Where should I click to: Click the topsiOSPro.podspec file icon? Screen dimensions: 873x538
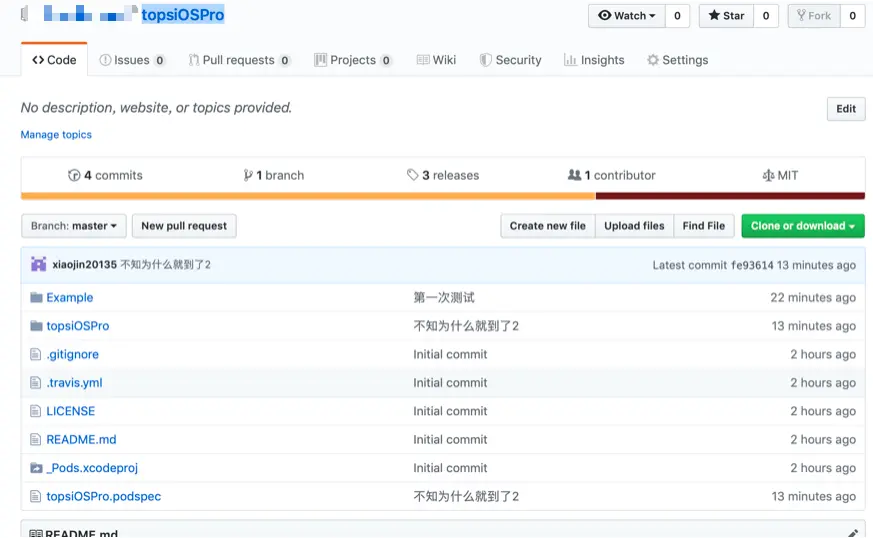(x=36, y=496)
